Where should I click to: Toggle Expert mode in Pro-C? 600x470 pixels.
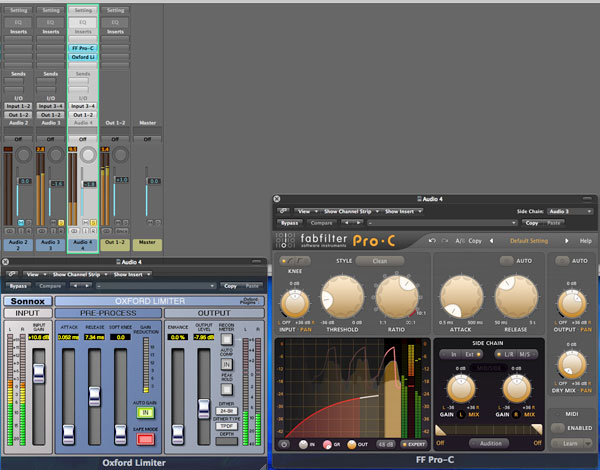[413, 444]
